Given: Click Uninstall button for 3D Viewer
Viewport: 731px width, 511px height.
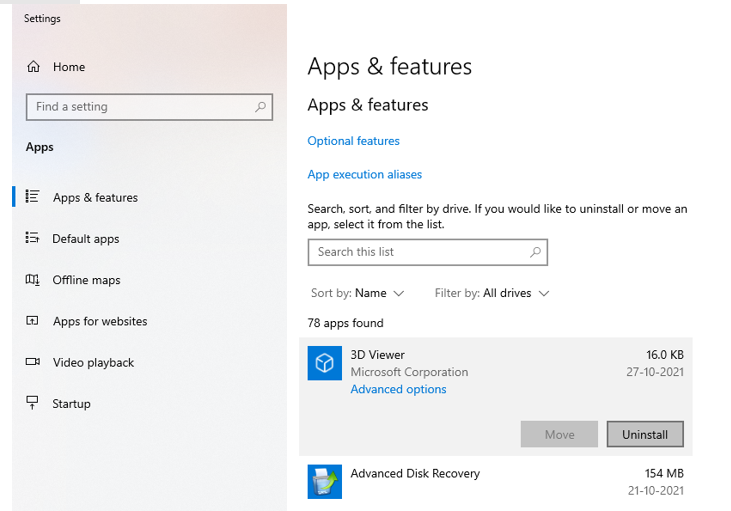Looking at the screenshot, I should [645, 434].
